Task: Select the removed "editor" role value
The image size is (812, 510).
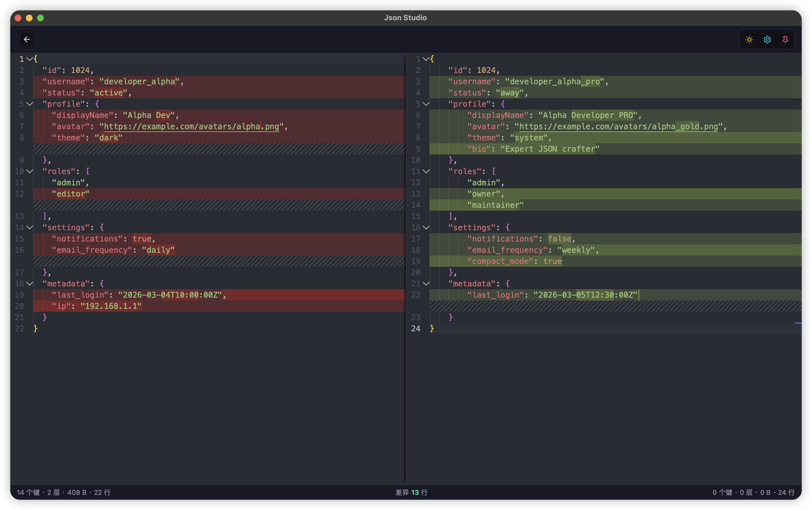Action: [70, 193]
